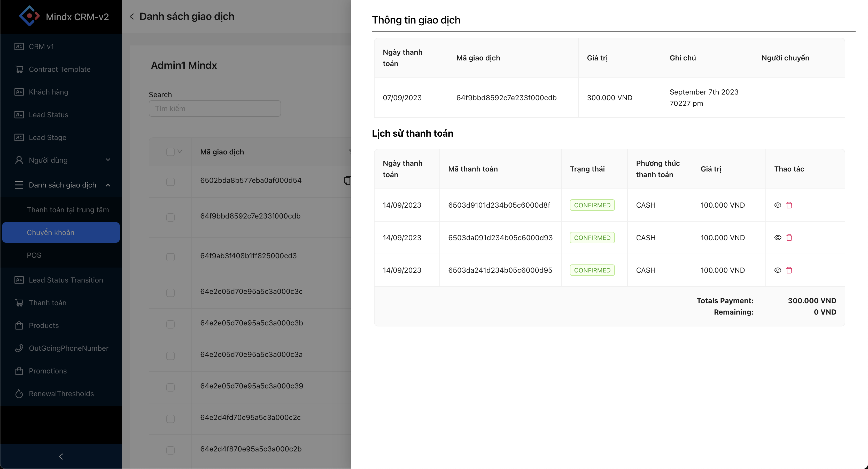Screen dimensions: 868x469
Task: Open selection dropdown arrow next to header checkbox
Action: click(x=180, y=152)
